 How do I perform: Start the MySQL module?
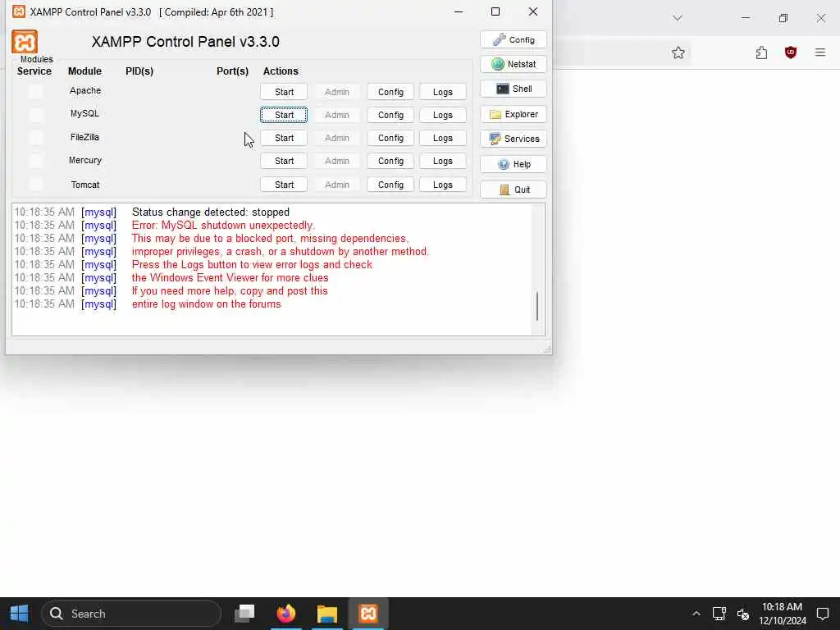tap(284, 115)
